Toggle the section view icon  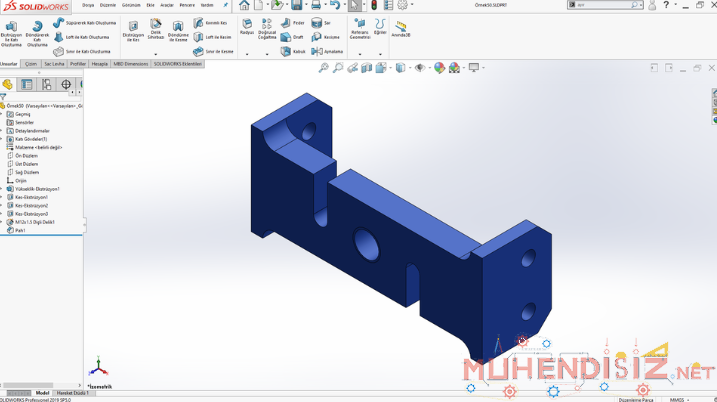click(x=367, y=68)
